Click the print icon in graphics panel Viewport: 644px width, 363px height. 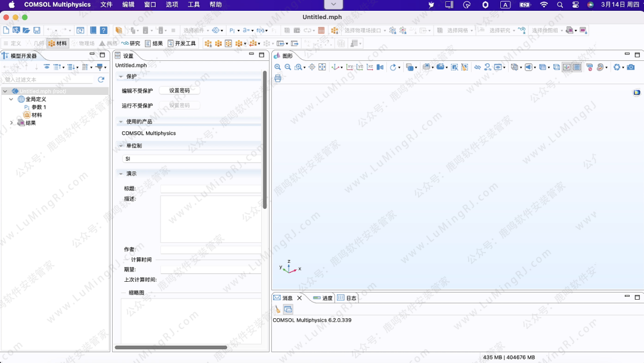coord(278,78)
